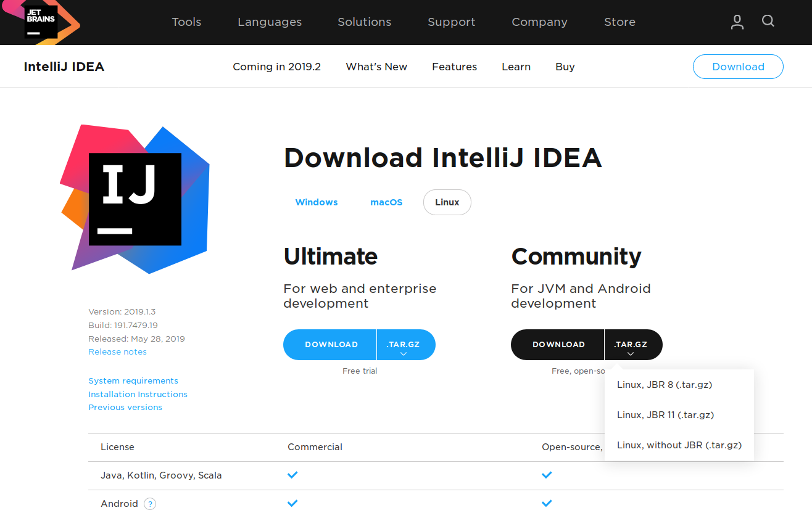812x518 pixels.
Task: Select the Linux platform tab
Action: point(447,202)
